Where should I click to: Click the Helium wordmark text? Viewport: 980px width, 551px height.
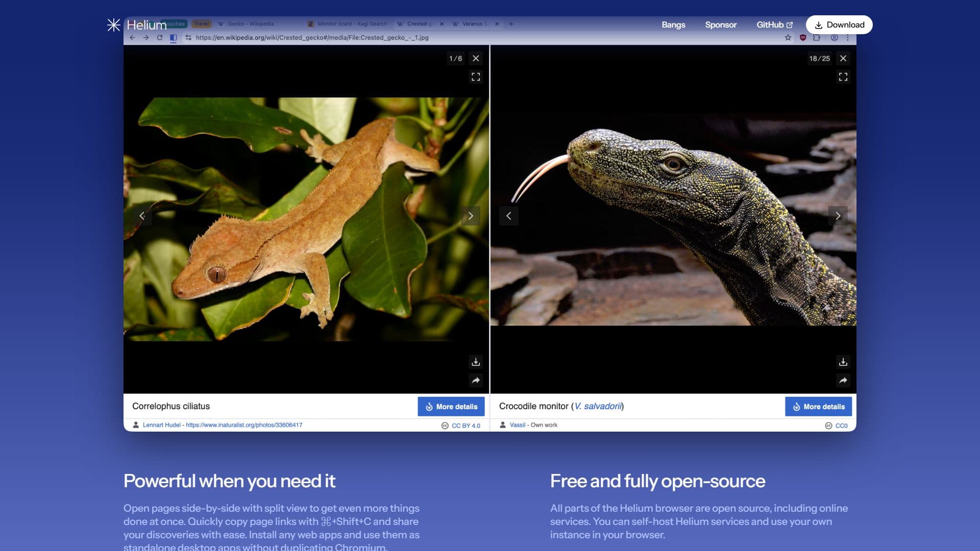coord(146,24)
